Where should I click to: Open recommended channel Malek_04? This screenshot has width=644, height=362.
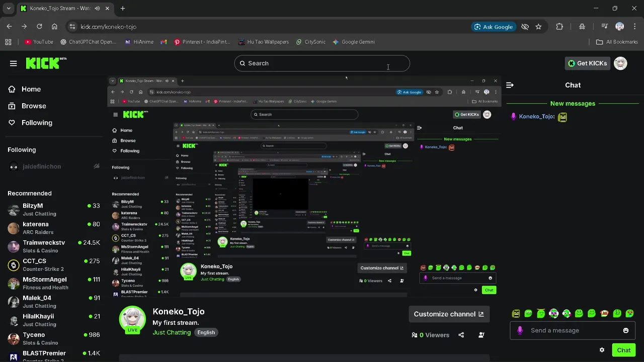click(53, 302)
